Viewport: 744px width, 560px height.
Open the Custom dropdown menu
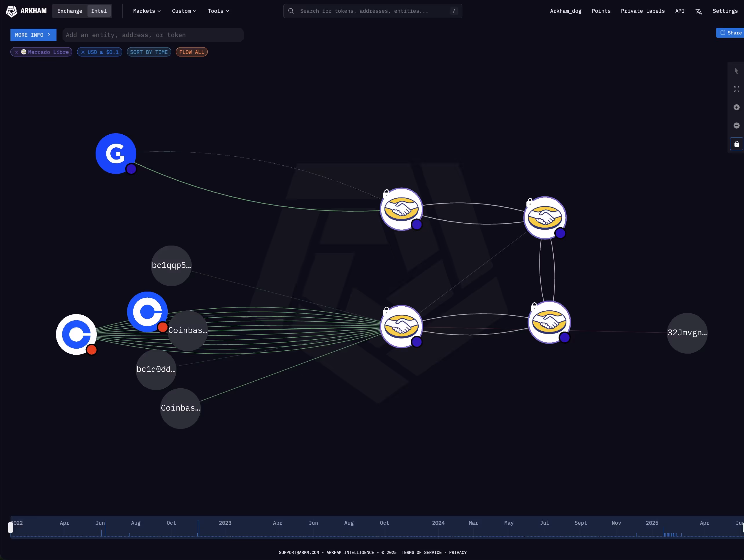[184, 11]
